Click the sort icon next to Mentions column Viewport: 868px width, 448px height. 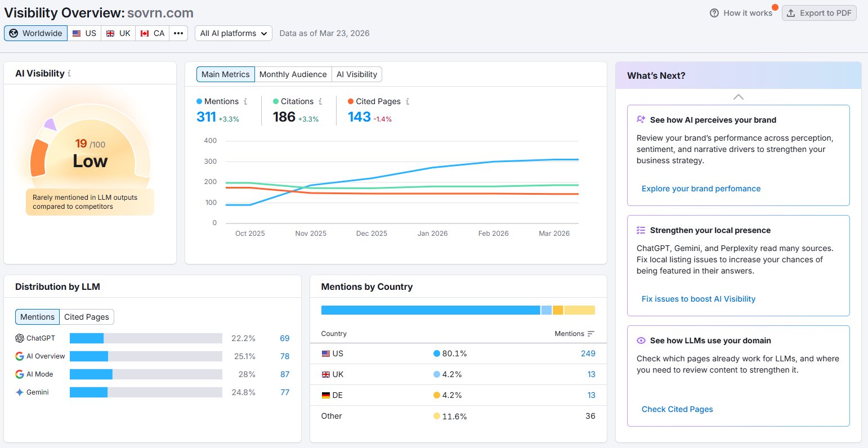point(591,334)
